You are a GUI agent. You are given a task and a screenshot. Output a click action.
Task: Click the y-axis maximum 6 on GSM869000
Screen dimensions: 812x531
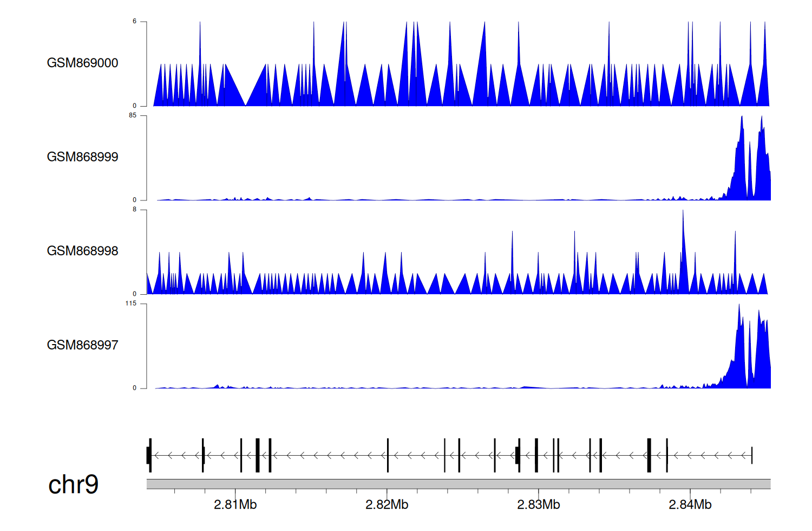(x=135, y=22)
